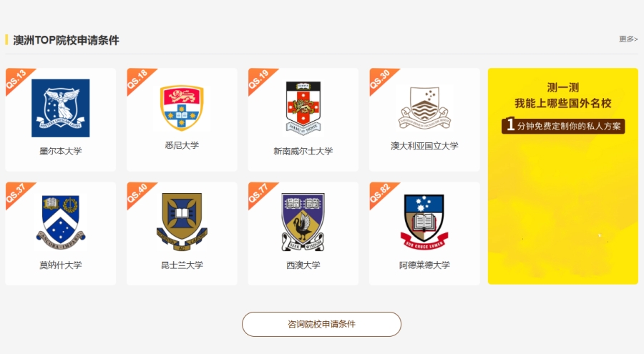Choose the Monash University shield logo

[x=60, y=222]
